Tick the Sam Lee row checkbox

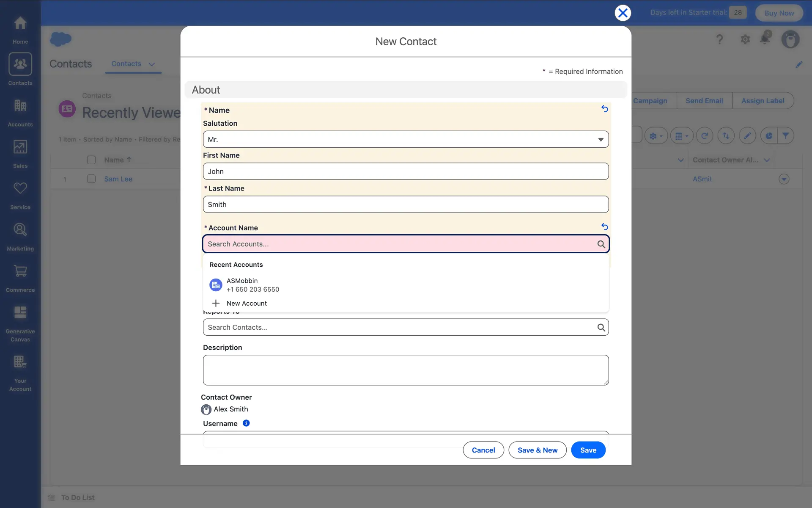click(x=91, y=179)
